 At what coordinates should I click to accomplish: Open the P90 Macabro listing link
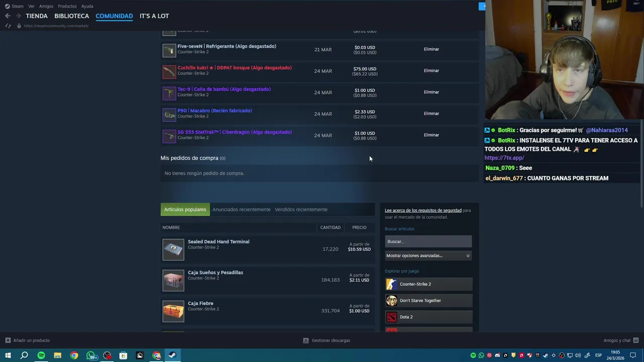[x=214, y=111]
